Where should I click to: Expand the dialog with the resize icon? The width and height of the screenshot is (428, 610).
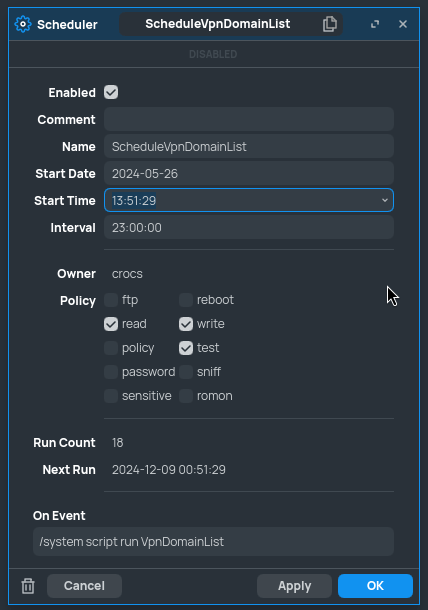(375, 24)
